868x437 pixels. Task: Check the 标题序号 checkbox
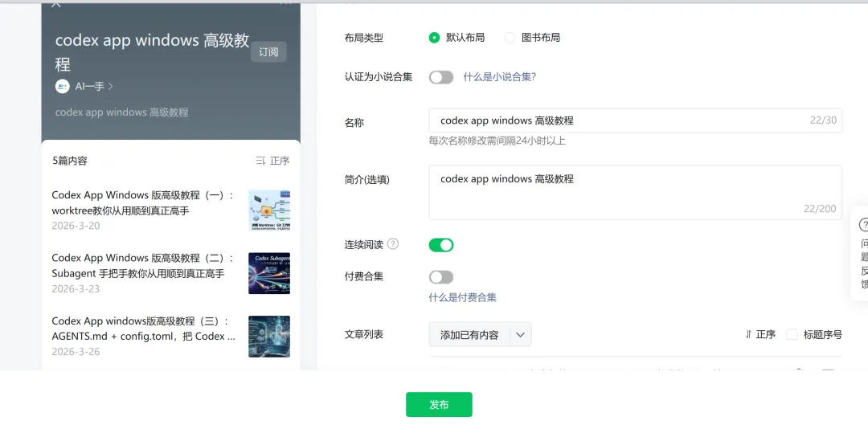(792, 334)
